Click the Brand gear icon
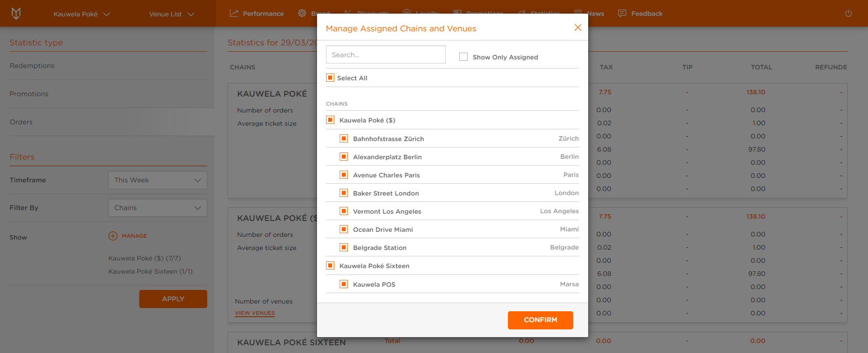This screenshot has height=353, width=868. click(302, 14)
